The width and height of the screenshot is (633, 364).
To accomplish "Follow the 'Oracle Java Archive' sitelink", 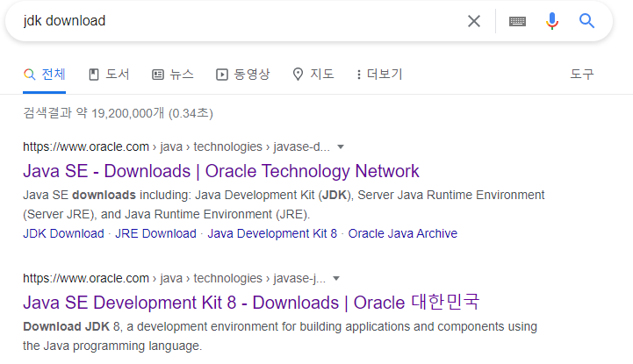I will click(402, 233).
